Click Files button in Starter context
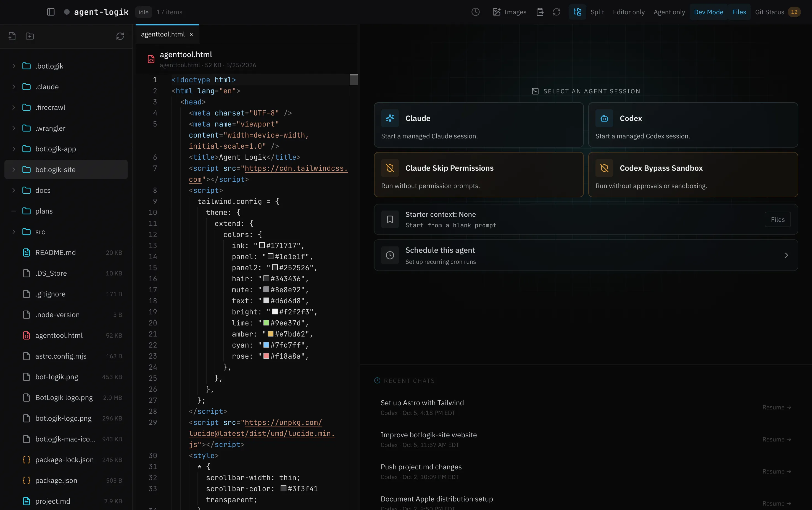Viewport: 812px width, 510px height. point(777,220)
